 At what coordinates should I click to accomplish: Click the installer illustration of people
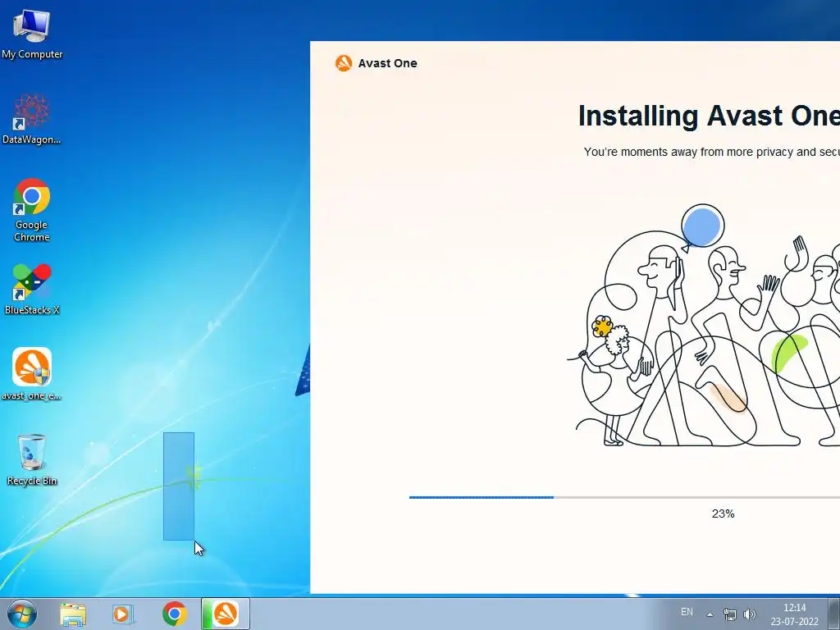click(703, 325)
